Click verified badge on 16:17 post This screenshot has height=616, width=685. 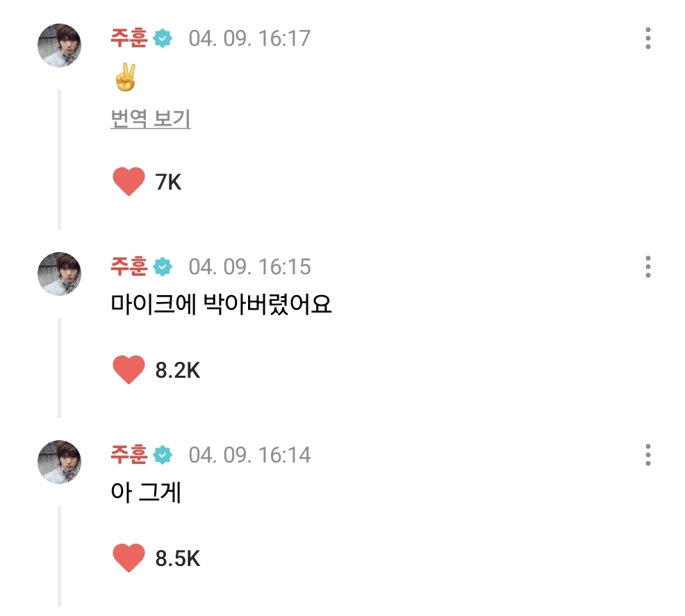pos(163,38)
